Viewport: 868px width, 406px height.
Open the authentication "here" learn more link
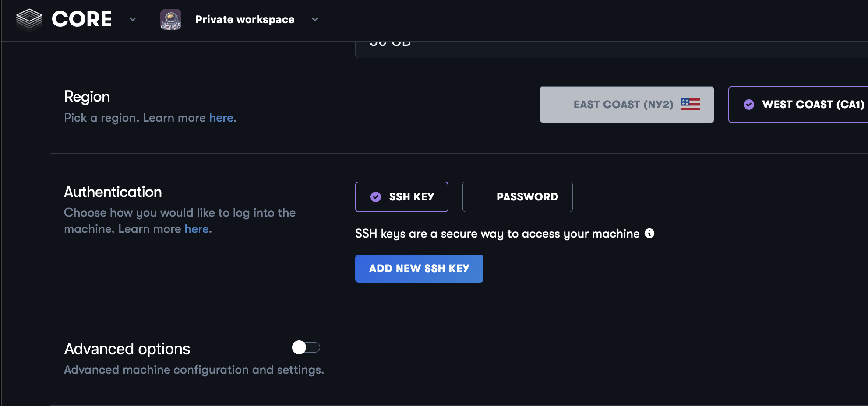(197, 229)
